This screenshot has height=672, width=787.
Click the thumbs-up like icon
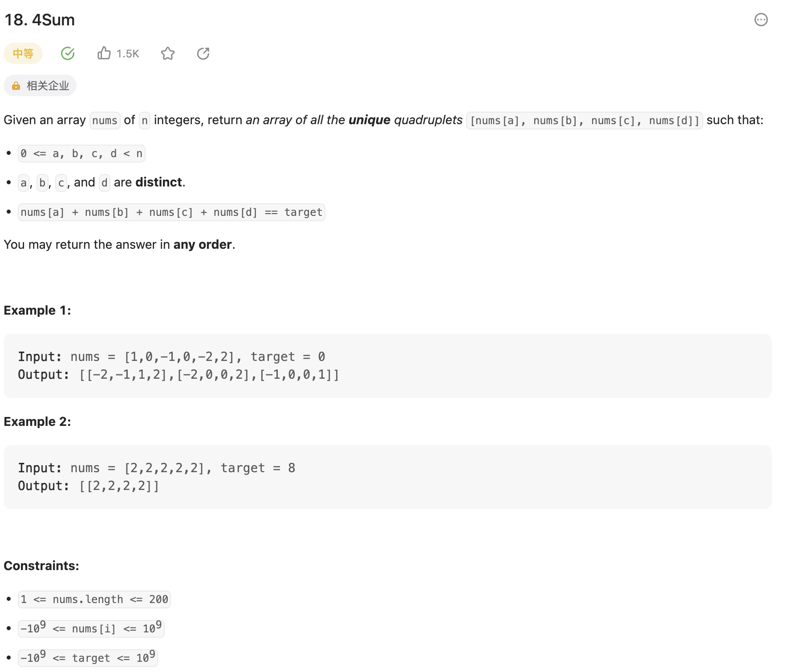(x=104, y=53)
